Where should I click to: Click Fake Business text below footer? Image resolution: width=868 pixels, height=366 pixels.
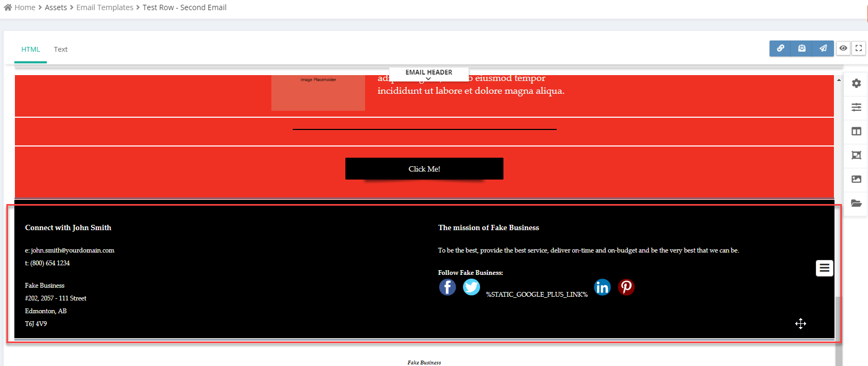click(424, 362)
